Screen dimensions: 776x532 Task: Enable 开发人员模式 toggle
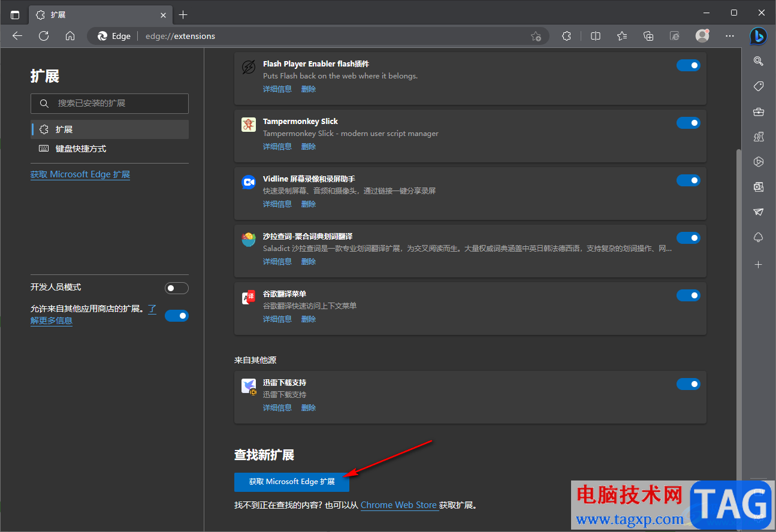(x=177, y=288)
